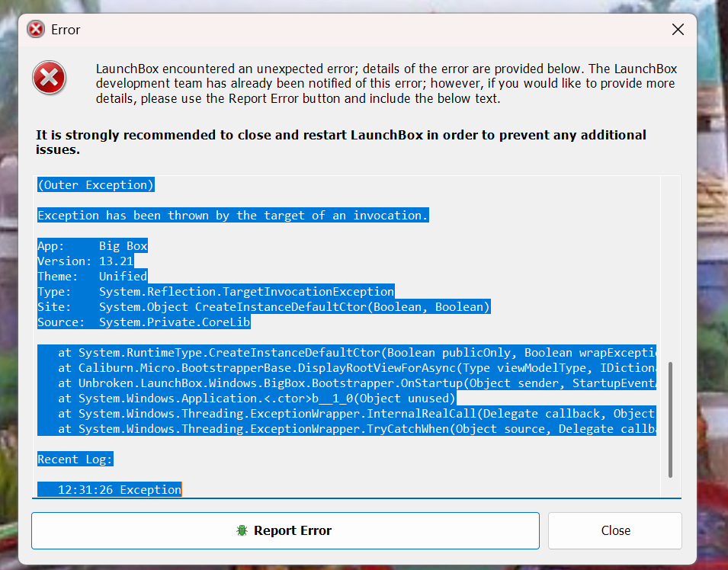Click the 'Theme: Unified' line

point(92,276)
